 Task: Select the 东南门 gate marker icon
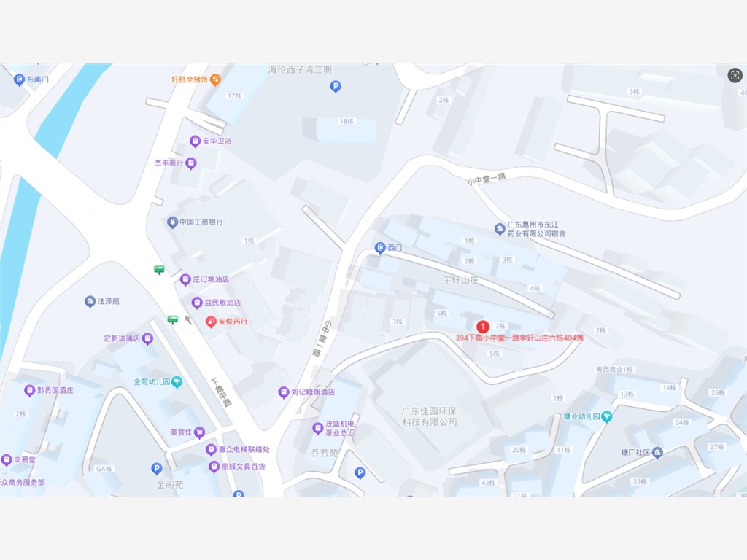19,79
